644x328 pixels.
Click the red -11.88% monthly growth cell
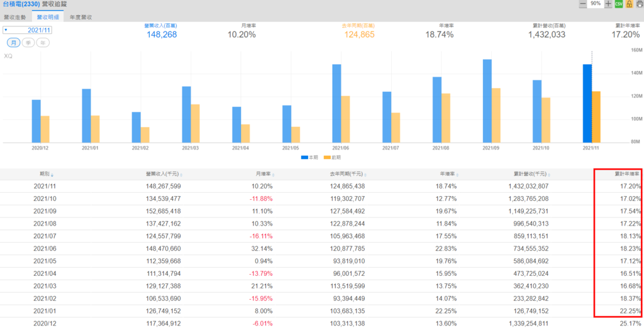pyautogui.click(x=261, y=199)
